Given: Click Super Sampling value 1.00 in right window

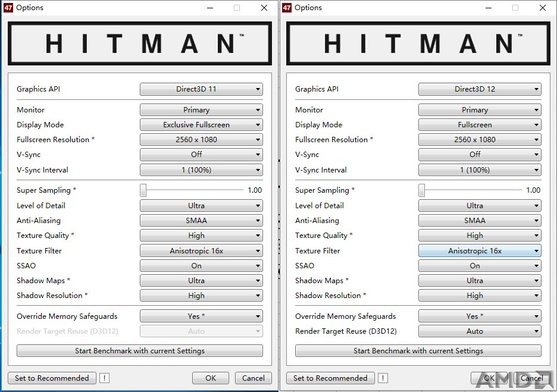Looking at the screenshot, I should [533, 190].
